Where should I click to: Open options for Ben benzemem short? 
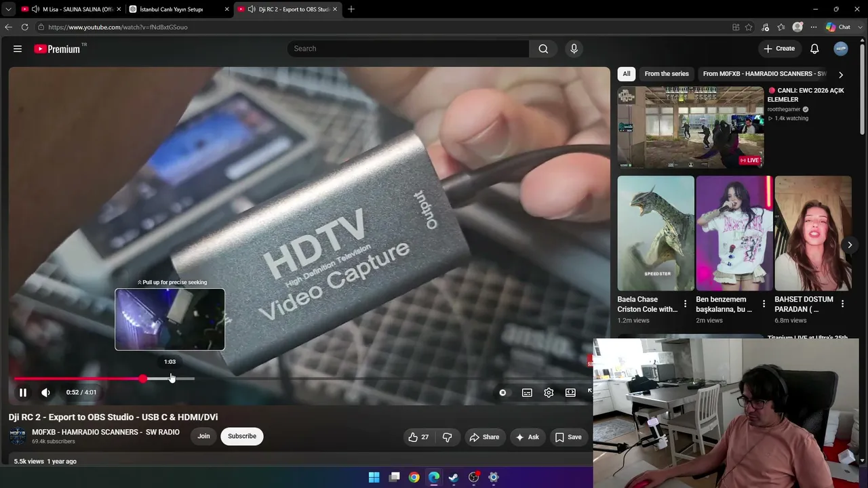click(764, 304)
